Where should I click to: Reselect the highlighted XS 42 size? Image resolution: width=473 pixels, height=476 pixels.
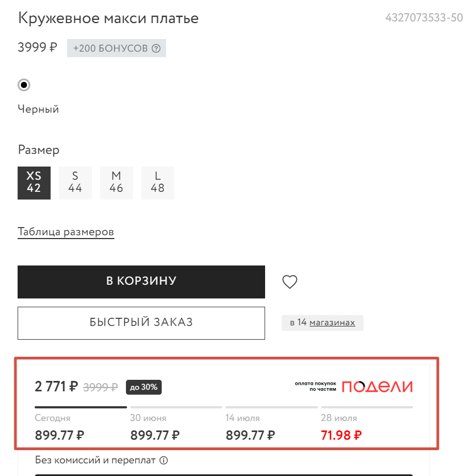point(34,182)
